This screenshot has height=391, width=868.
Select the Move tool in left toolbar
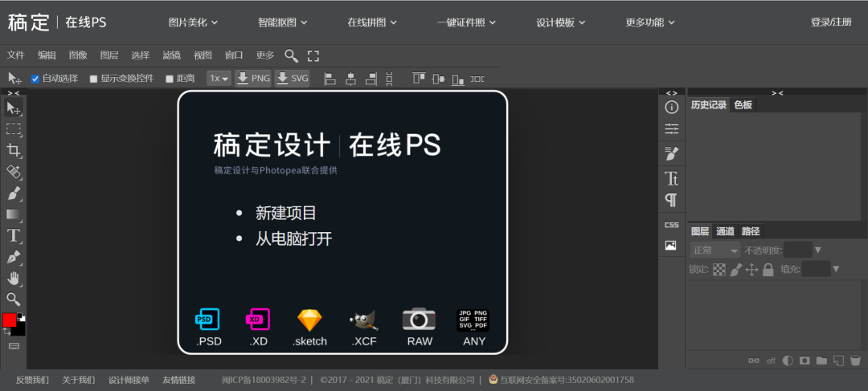coord(14,108)
